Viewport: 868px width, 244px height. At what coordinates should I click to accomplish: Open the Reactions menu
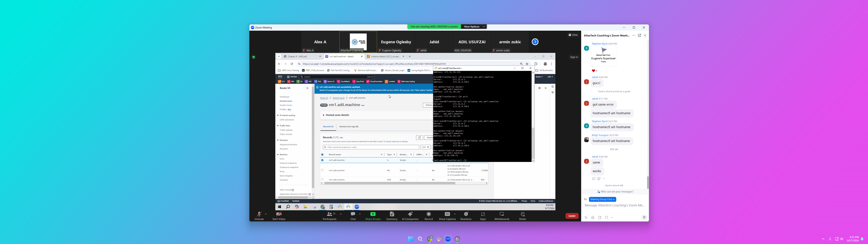click(x=466, y=214)
